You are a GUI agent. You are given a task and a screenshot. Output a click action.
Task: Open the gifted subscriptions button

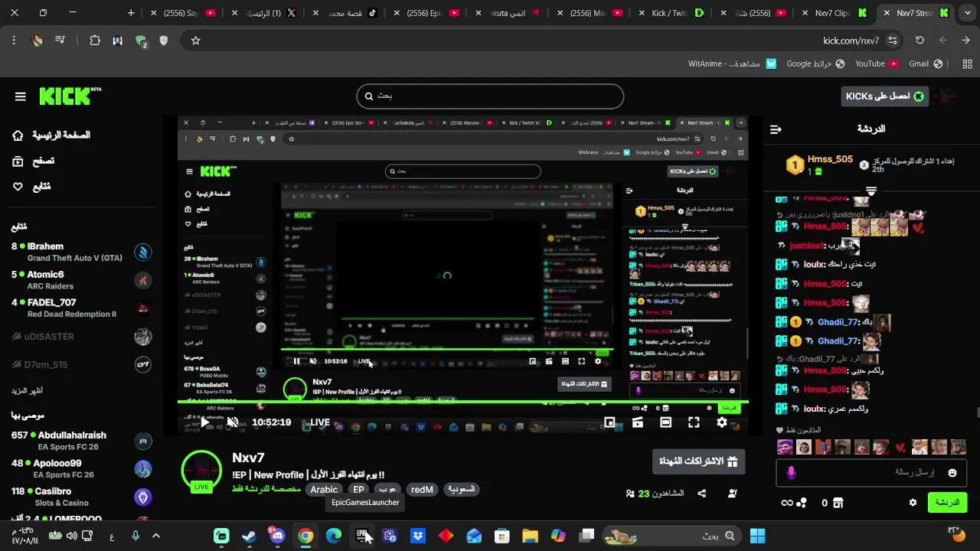pos(698,461)
